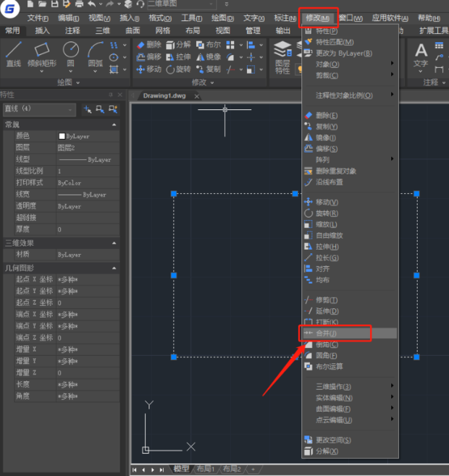This screenshot has height=476, width=449.
Task: Click the 拉伸 stretch tool in ribbon
Action: click(x=178, y=57)
